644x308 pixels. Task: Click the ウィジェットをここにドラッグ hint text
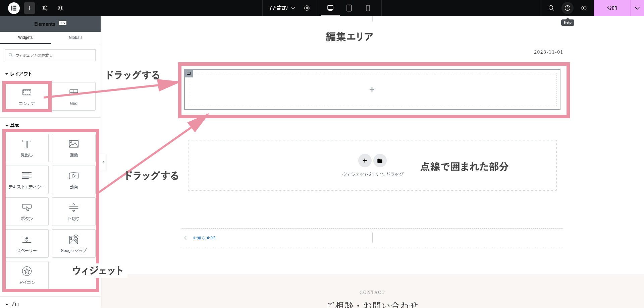click(x=372, y=174)
